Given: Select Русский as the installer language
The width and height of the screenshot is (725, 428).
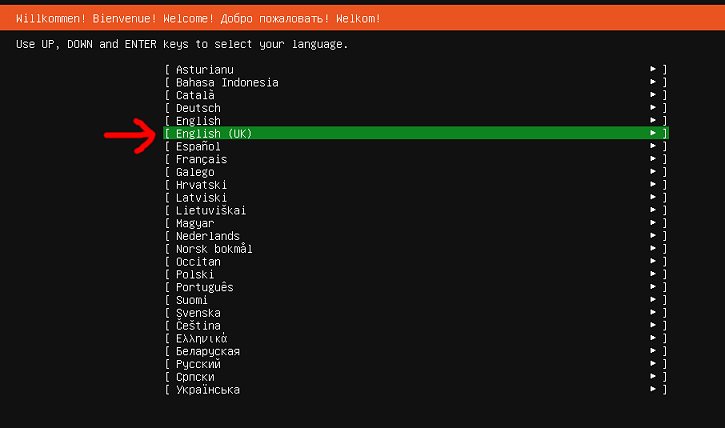Looking at the screenshot, I should pyautogui.click(x=198, y=364).
